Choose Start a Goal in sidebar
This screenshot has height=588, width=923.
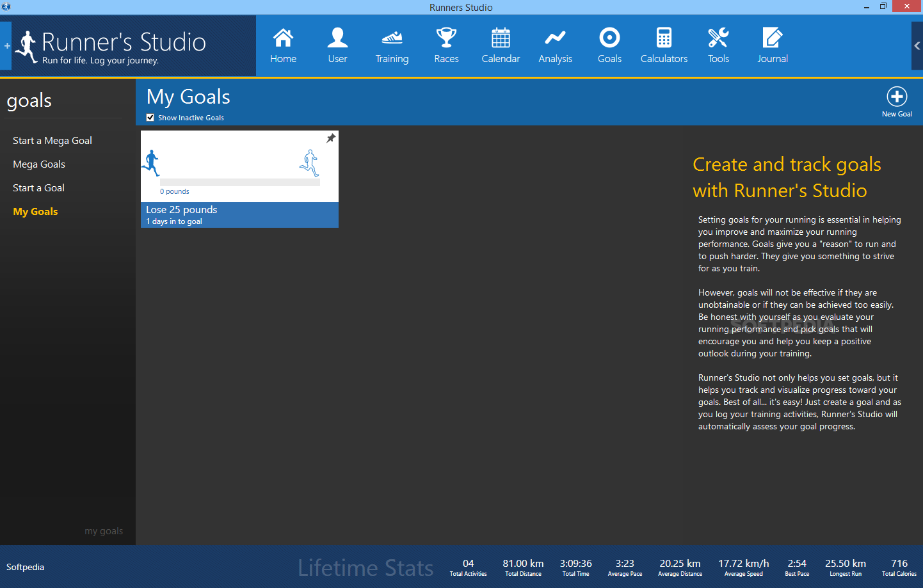(x=38, y=188)
